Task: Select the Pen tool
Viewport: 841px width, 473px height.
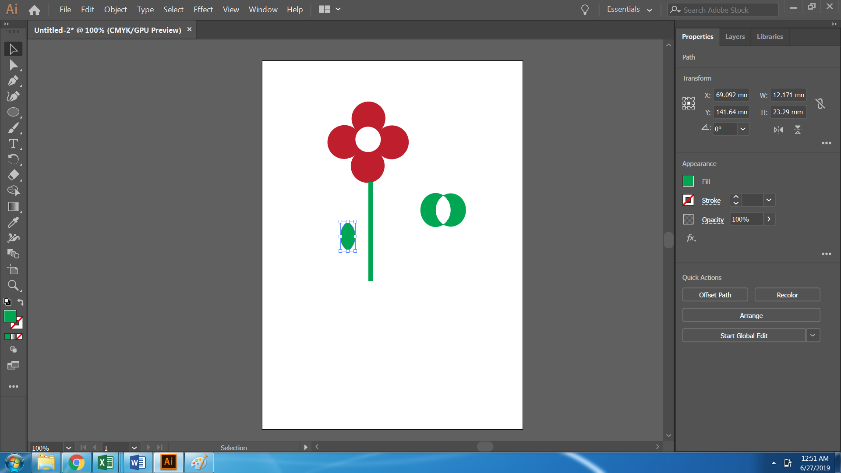Action: click(14, 81)
